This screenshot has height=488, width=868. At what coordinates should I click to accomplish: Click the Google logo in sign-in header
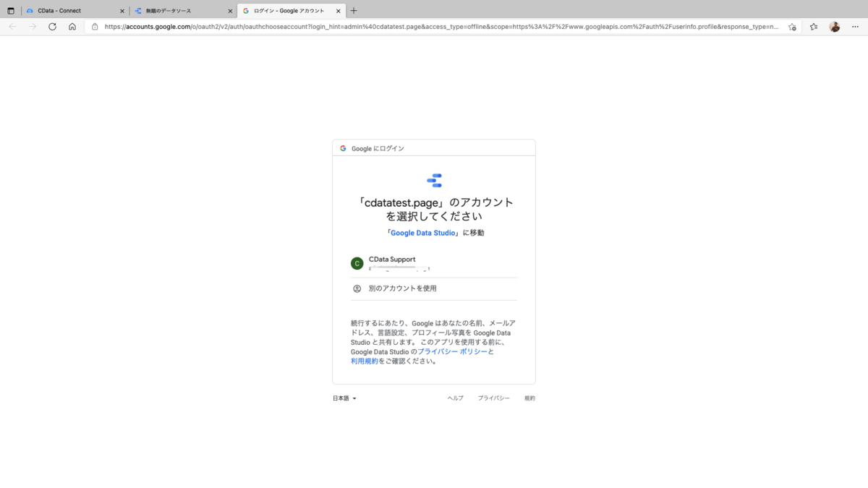click(344, 148)
